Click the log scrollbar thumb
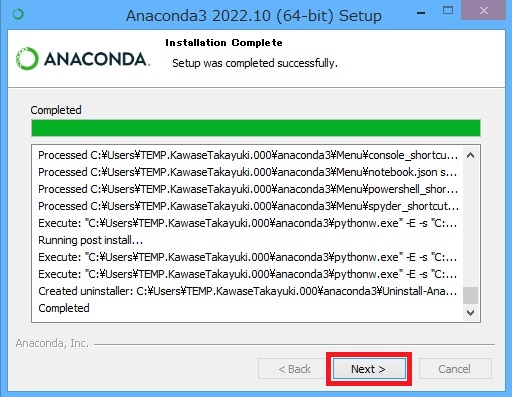The width and height of the screenshot is (512, 397). (x=470, y=295)
